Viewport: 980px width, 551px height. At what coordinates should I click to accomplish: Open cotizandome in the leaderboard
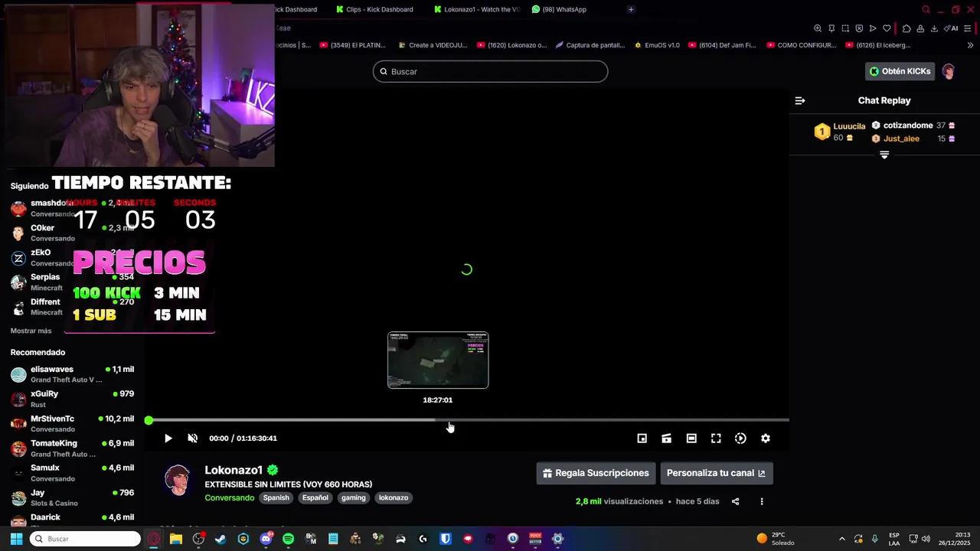click(908, 126)
